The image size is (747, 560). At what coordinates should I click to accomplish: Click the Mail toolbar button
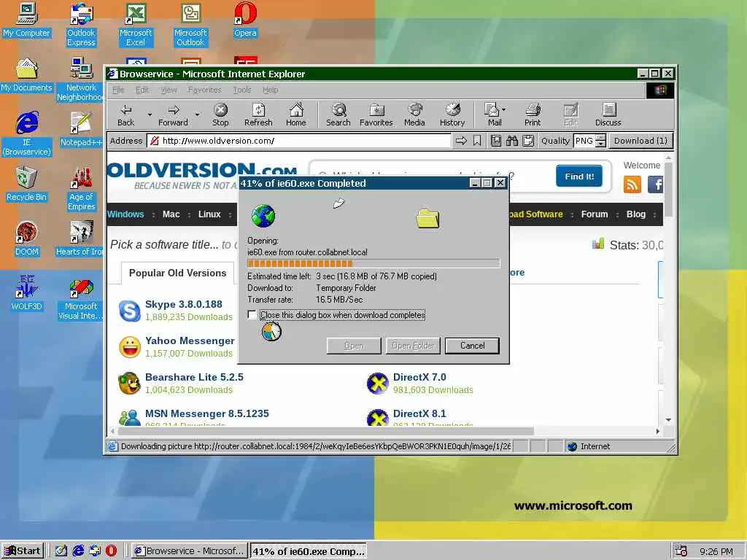click(x=492, y=114)
